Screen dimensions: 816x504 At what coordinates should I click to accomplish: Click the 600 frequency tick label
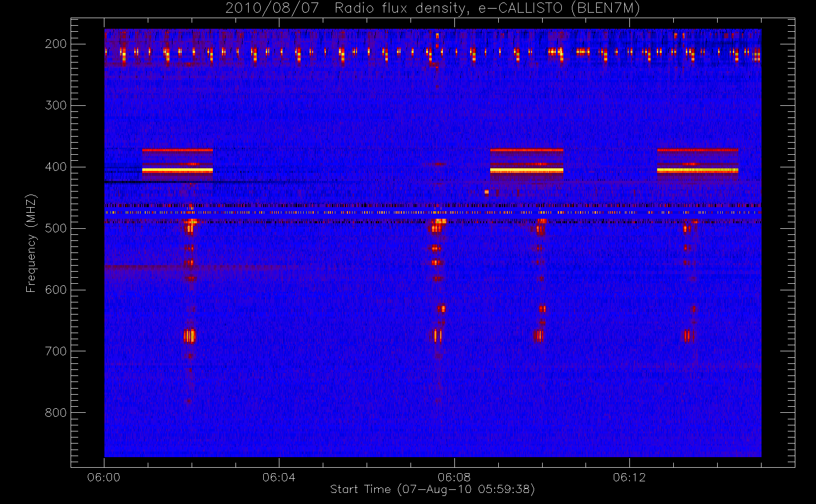[56, 290]
